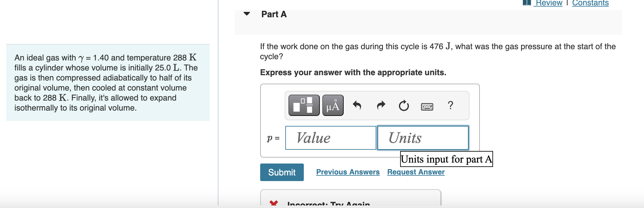
Task: Collapse the Part A section
Action: coord(247,14)
